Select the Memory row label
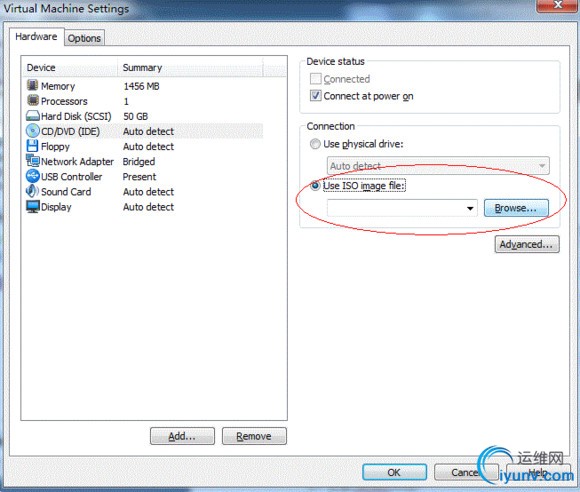The width and height of the screenshot is (580, 492). 58,86
